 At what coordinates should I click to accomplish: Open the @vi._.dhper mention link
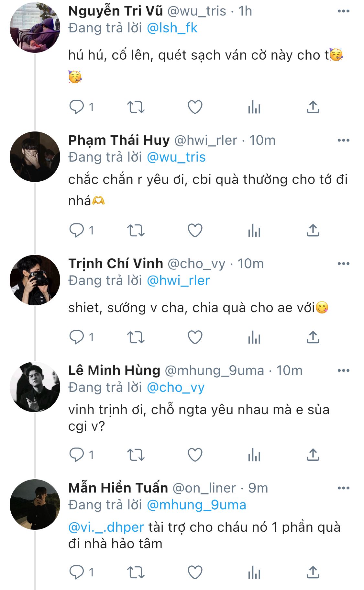pos(106,528)
